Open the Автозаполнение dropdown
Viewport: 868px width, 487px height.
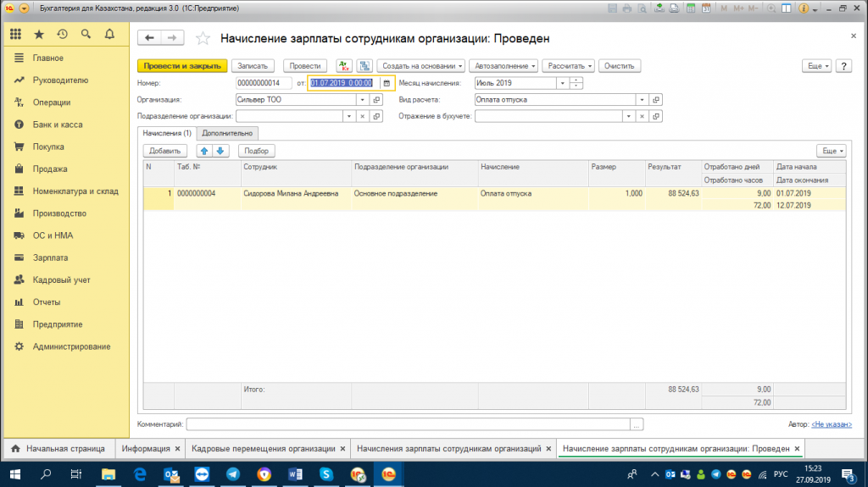pos(505,66)
